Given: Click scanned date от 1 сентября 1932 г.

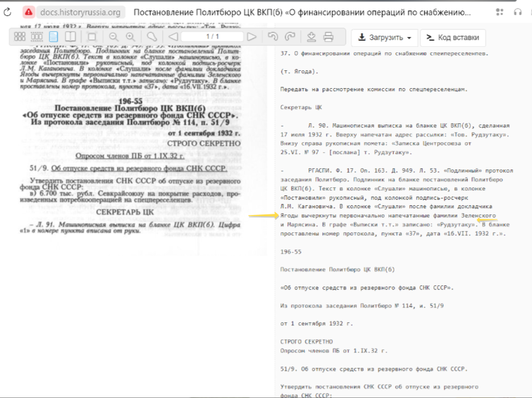Looking at the screenshot, I should click(204, 133).
